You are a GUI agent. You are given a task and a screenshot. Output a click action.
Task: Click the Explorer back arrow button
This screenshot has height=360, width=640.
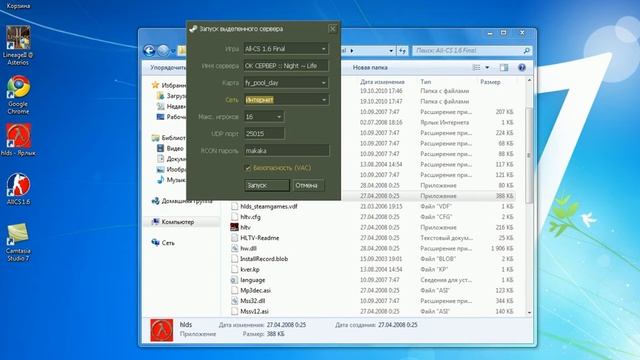pos(149,51)
